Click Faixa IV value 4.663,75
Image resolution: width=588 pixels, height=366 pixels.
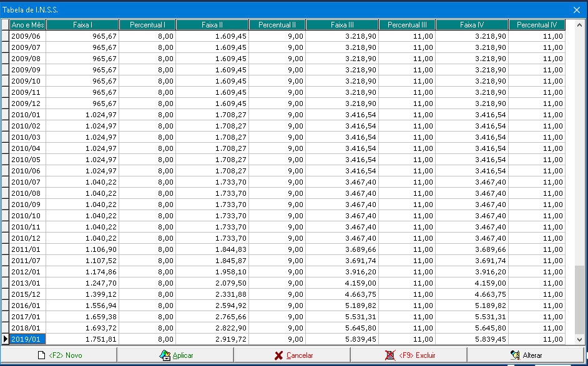coord(472,294)
